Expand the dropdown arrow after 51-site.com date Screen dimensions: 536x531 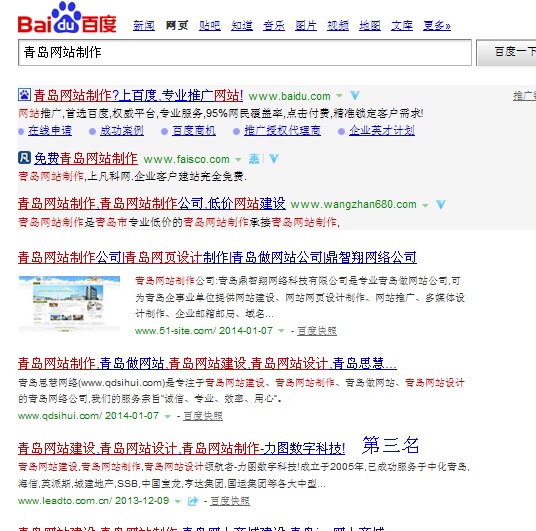[x=281, y=331]
